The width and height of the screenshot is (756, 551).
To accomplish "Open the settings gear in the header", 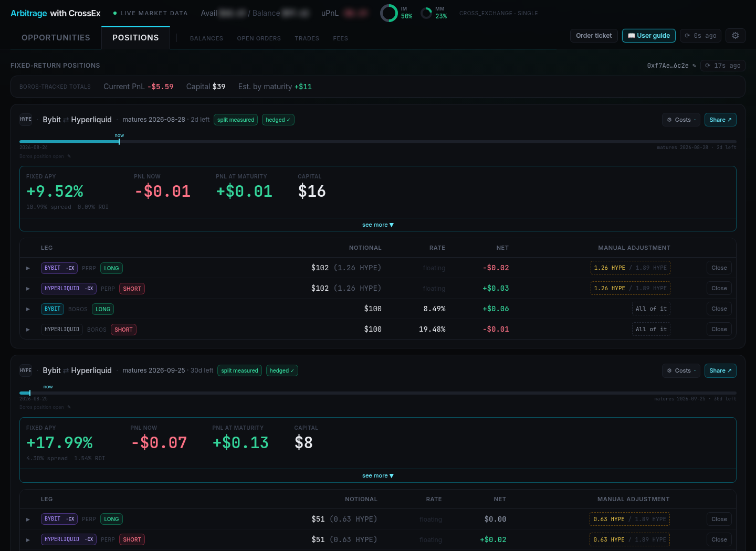I will (x=736, y=36).
